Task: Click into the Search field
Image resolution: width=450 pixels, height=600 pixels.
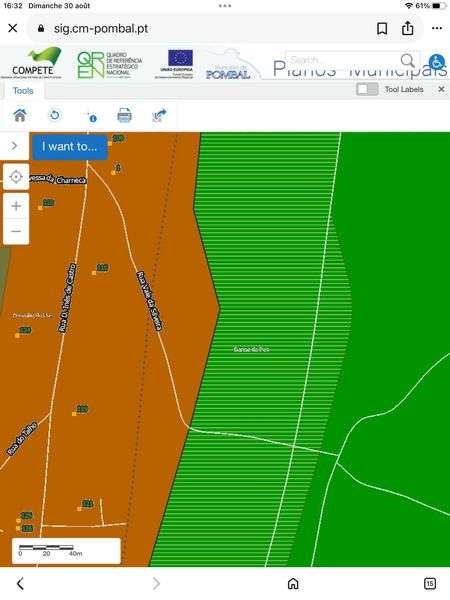Action: pos(342,60)
